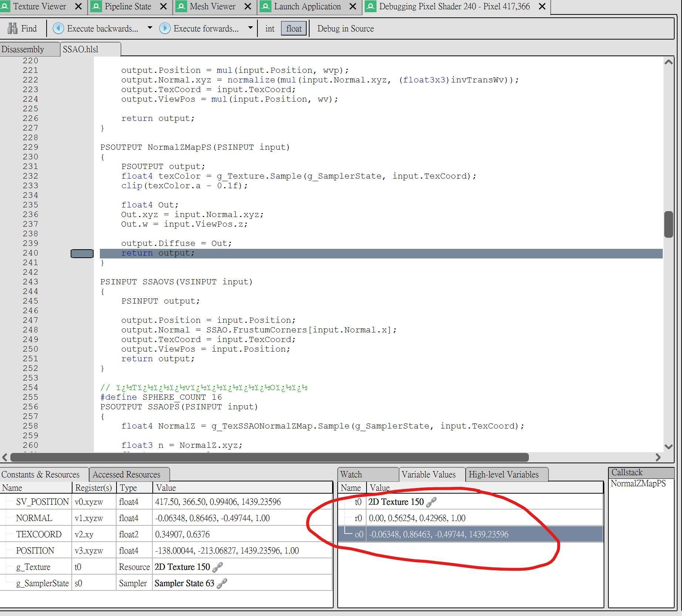Click the Register(s) column header
The width and height of the screenshot is (682, 616).
click(x=94, y=488)
